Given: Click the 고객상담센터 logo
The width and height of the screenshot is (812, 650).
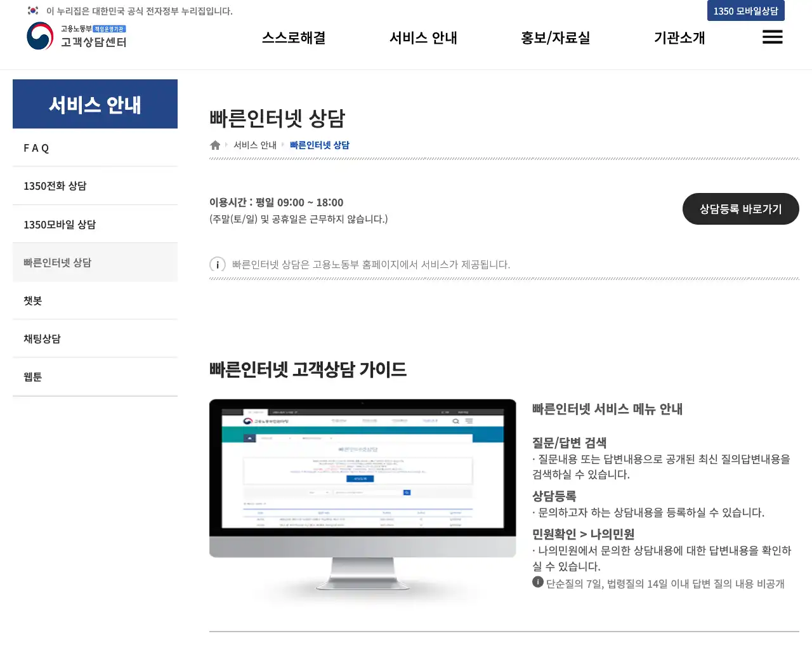Looking at the screenshot, I should click(76, 37).
